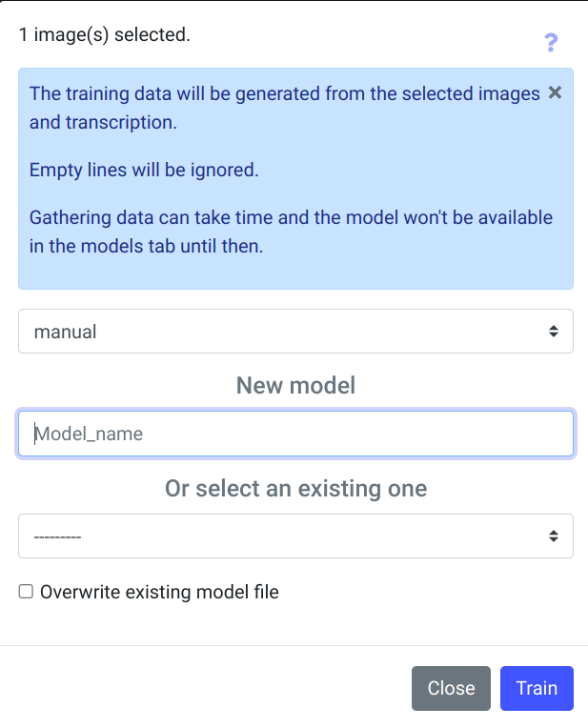Click the dashed placeholder in the model selector
Screen dimensions: 588x728
click(x=57, y=536)
